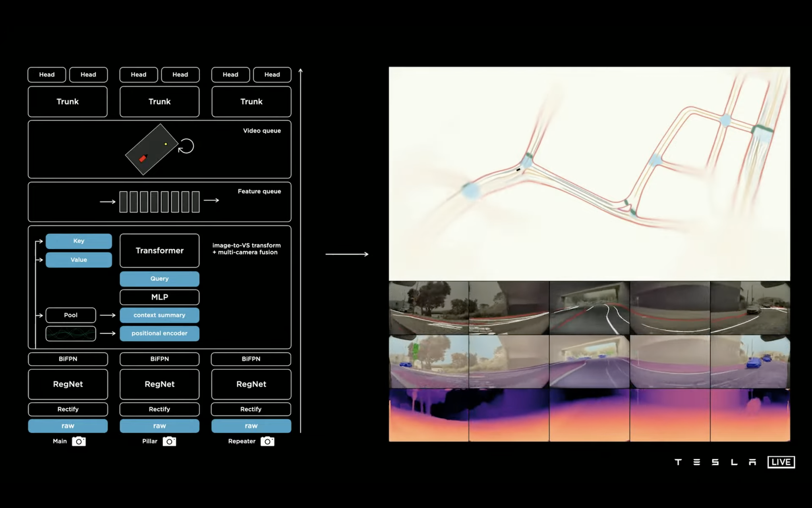Screen dimensions: 812x508
Task: Click the raw box above Main
Action: [68, 426]
